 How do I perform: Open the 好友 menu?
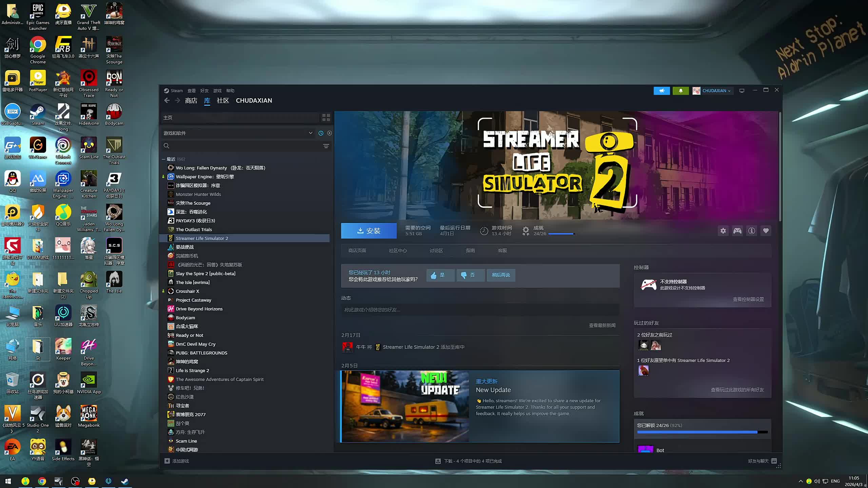(204, 91)
